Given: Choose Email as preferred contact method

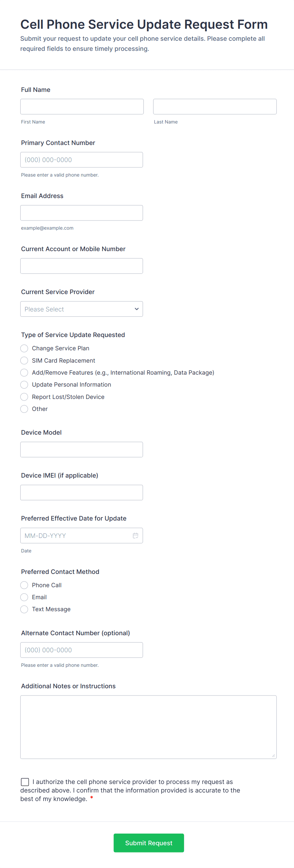Looking at the screenshot, I should point(24,597).
